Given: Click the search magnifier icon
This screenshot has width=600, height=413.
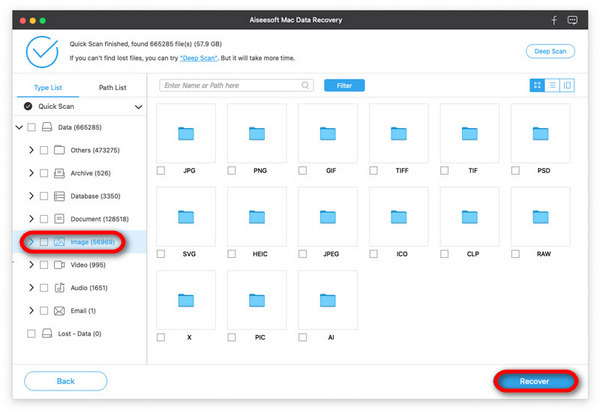Looking at the screenshot, I should 305,85.
